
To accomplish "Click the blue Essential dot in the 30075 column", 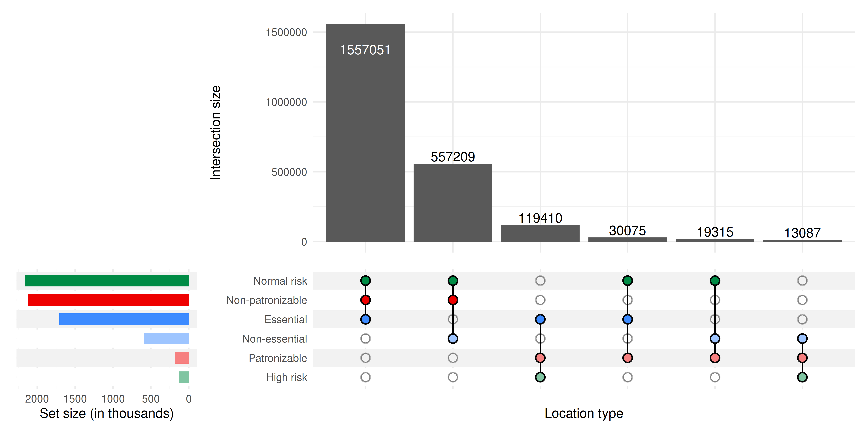I will (627, 319).
